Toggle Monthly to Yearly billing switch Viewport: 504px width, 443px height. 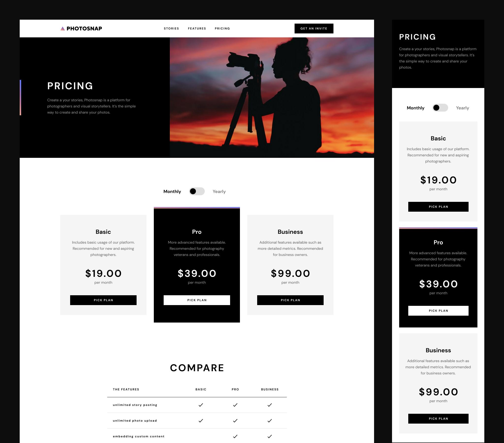(x=197, y=191)
